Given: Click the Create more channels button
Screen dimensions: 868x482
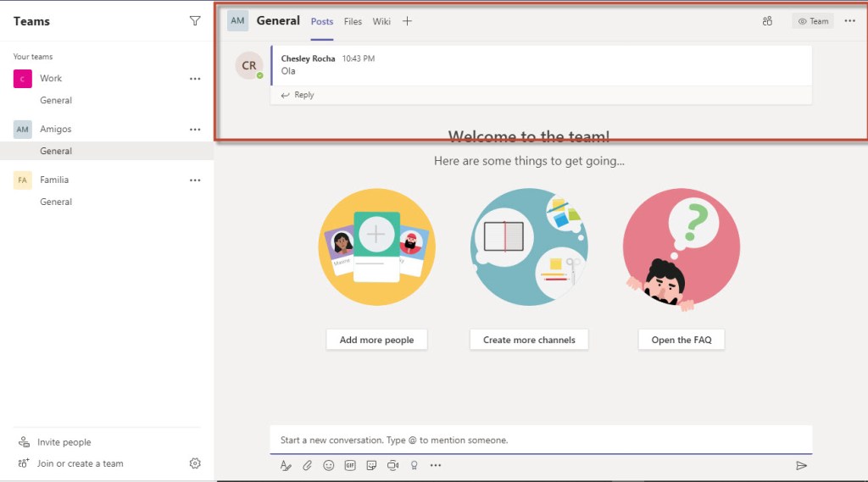Looking at the screenshot, I should [x=529, y=340].
